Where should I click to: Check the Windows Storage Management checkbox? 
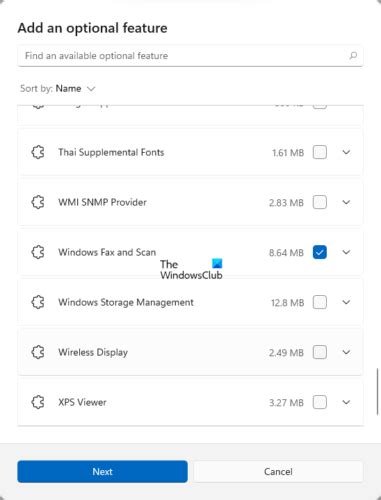(x=320, y=302)
